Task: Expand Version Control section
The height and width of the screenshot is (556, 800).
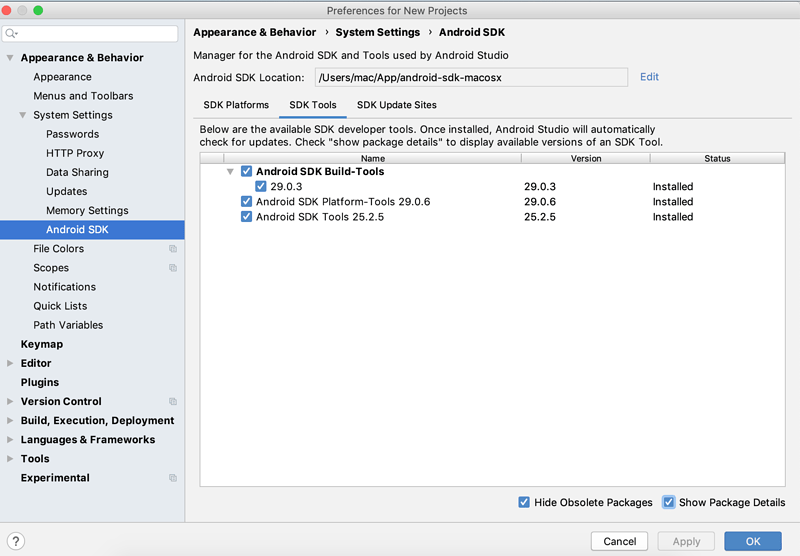Action: (x=10, y=401)
